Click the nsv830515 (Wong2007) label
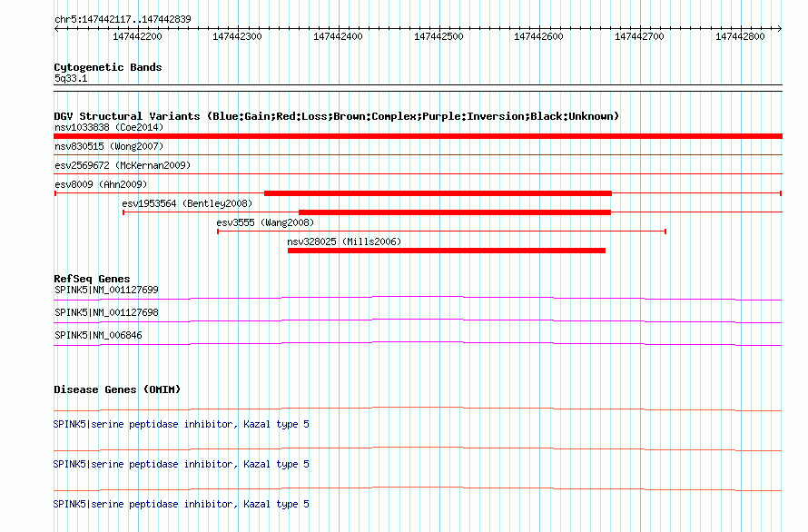 pos(109,146)
